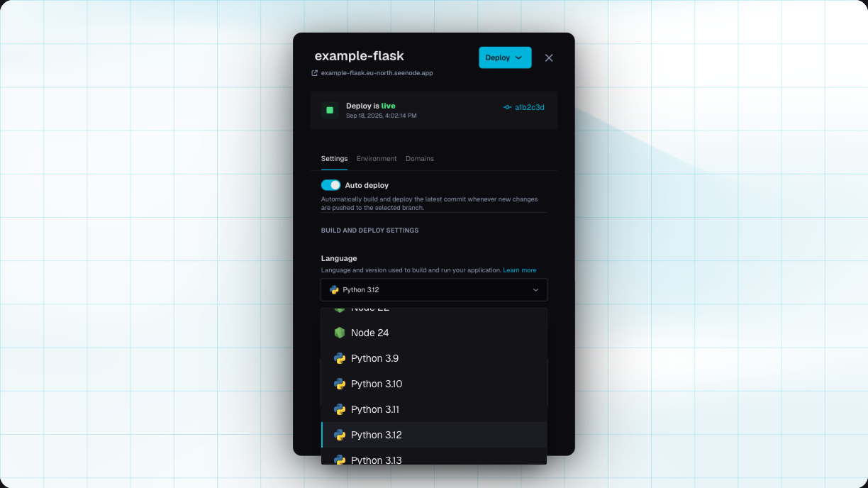Image resolution: width=868 pixels, height=488 pixels.
Task: Select Node 24 from the list
Action: pos(434,333)
